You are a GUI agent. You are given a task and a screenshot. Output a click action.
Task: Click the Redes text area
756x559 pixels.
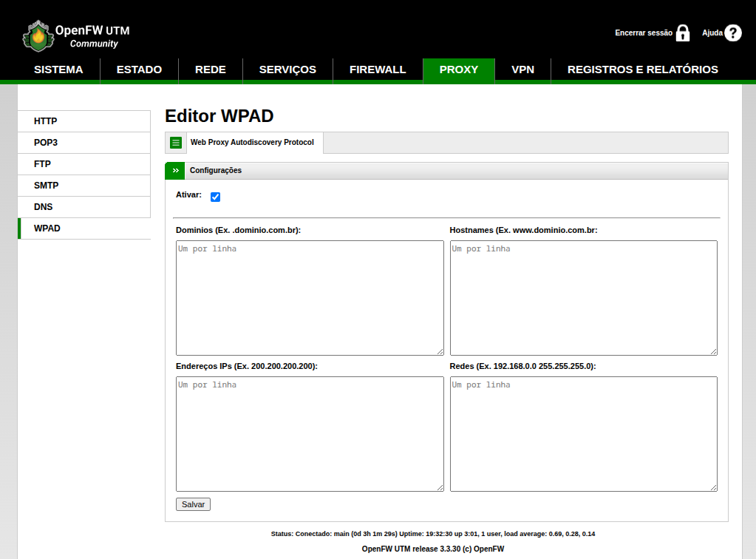click(x=583, y=433)
